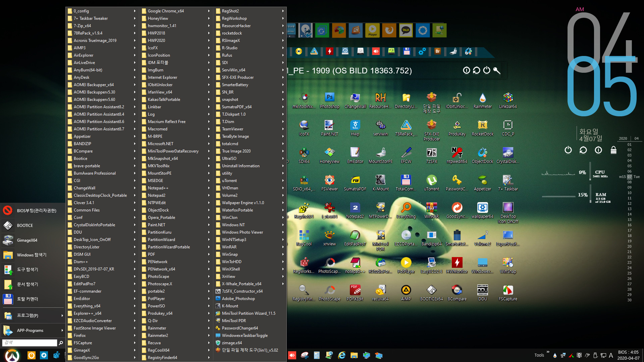
Task: Select Windows 탐색기 in start menu
Action: (33, 255)
